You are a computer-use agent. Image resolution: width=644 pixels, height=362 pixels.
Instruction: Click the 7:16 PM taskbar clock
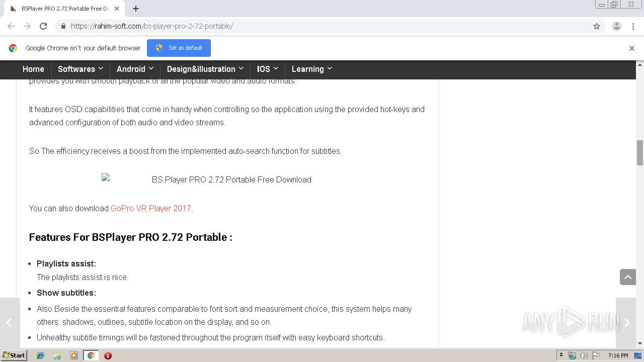pos(618,355)
